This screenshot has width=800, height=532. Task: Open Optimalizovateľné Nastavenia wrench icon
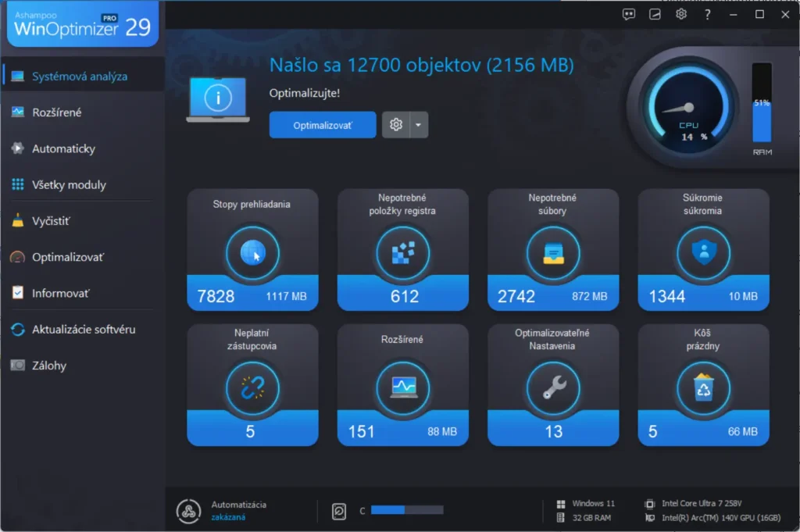[553, 388]
